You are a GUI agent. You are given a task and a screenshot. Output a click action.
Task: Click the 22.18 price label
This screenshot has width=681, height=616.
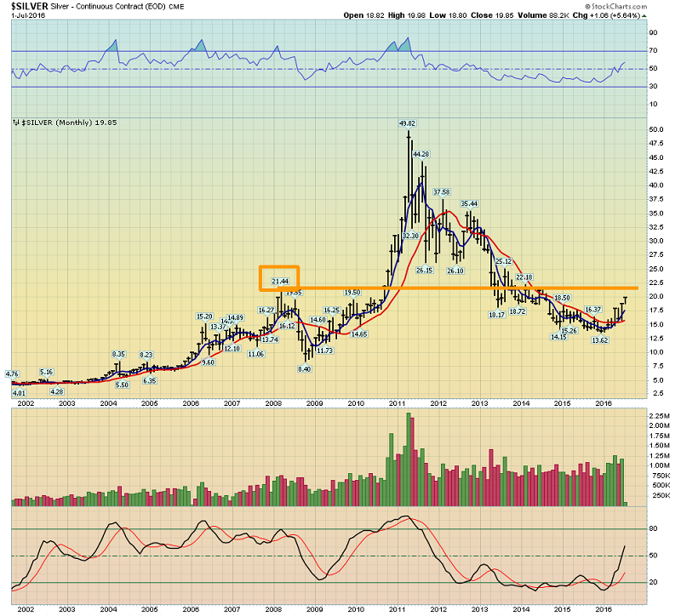pos(524,277)
